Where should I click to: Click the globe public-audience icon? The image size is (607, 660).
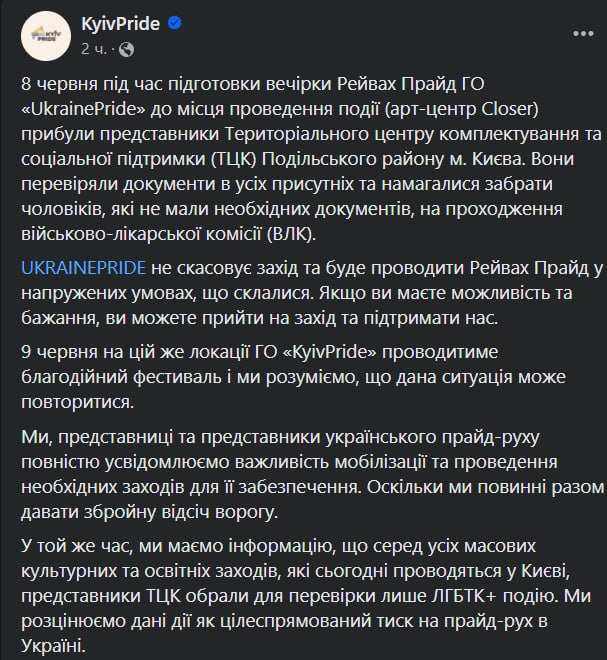[126, 48]
